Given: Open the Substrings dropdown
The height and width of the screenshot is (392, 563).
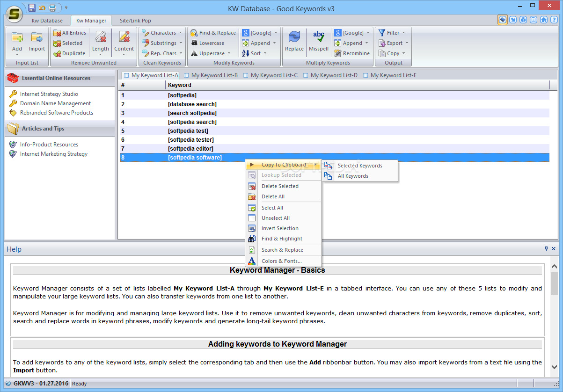Looking at the screenshot, I should tap(162, 43).
